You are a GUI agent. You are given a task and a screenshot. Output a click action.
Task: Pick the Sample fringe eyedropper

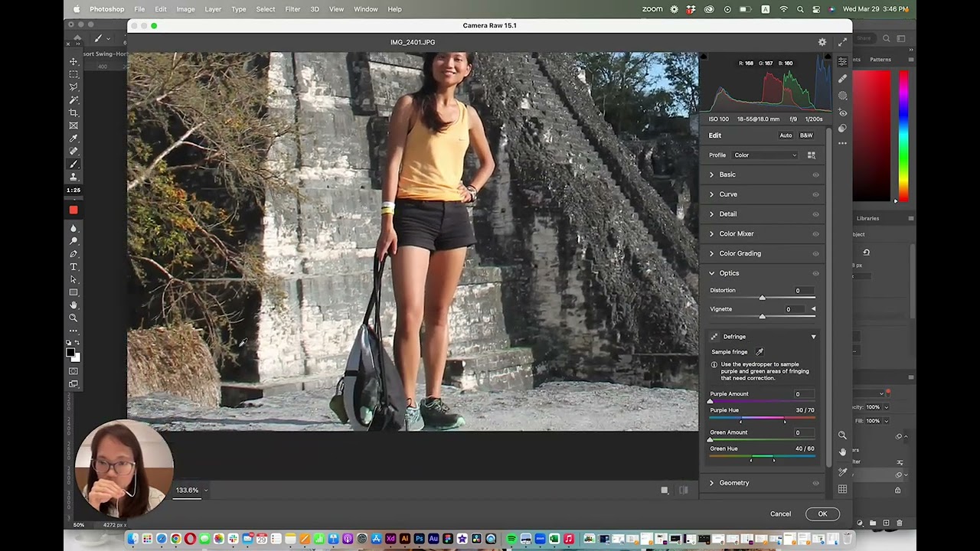point(759,352)
